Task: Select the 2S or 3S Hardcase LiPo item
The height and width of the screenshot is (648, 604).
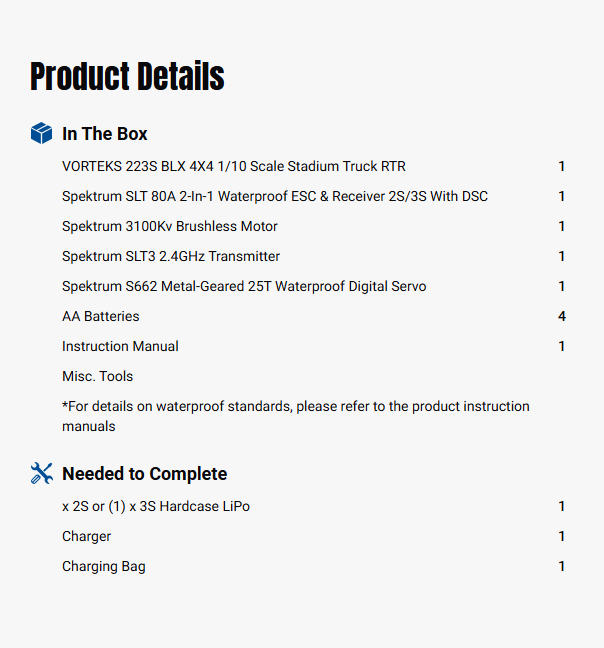Action: [155, 506]
